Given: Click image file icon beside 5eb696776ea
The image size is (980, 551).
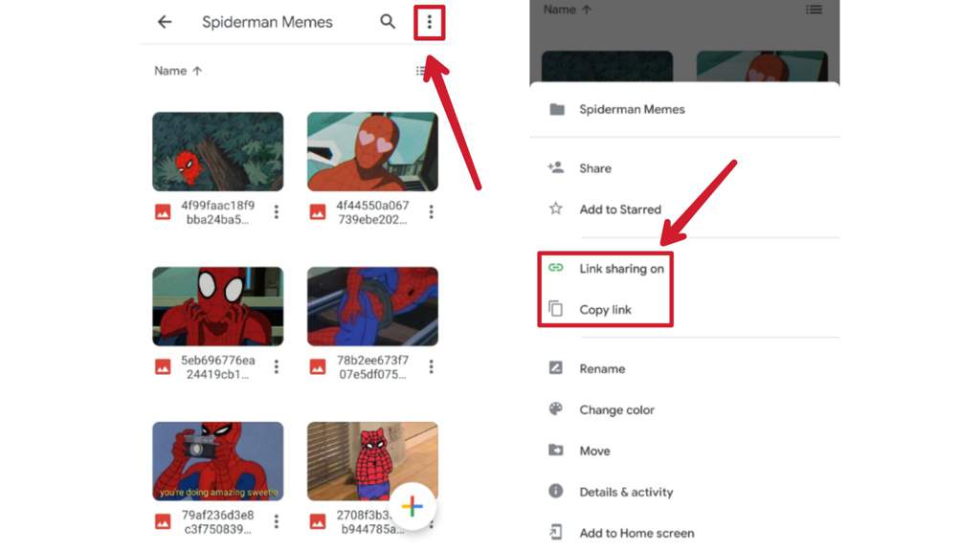Looking at the screenshot, I should [x=163, y=366].
